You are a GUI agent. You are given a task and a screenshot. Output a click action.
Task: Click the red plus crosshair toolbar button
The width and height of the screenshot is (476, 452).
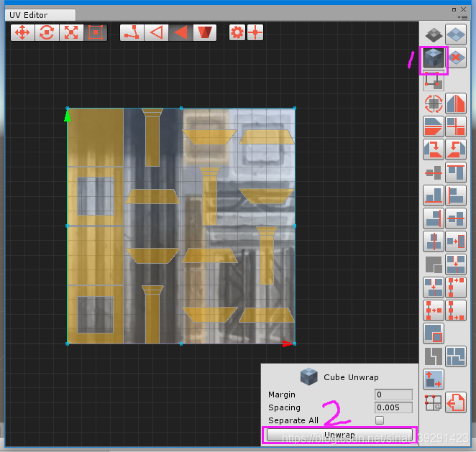[x=255, y=32]
